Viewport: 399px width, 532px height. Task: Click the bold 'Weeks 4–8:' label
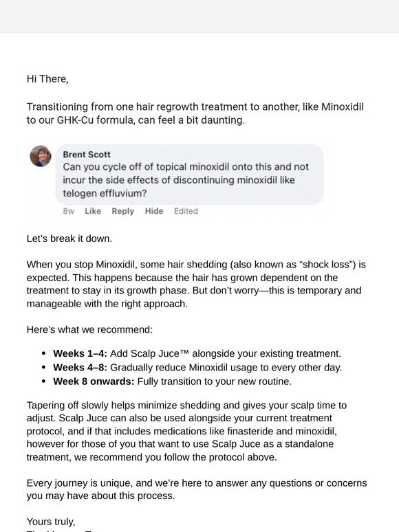click(80, 368)
